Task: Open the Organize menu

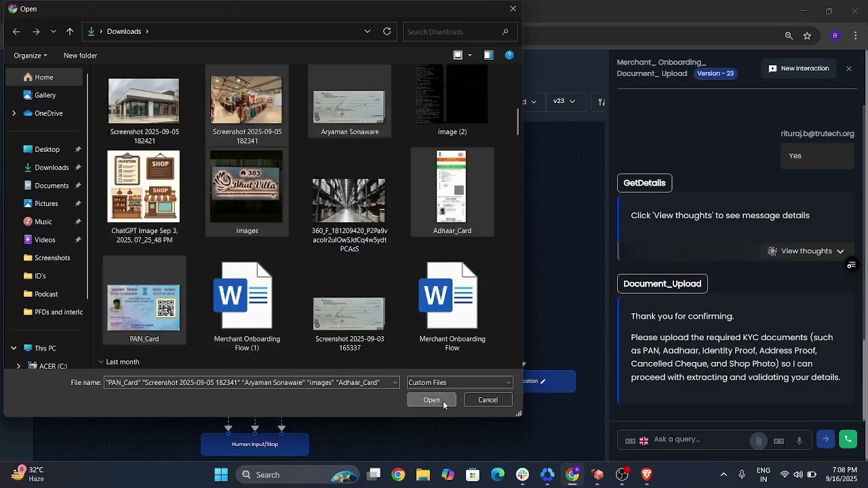Action: 31,56
